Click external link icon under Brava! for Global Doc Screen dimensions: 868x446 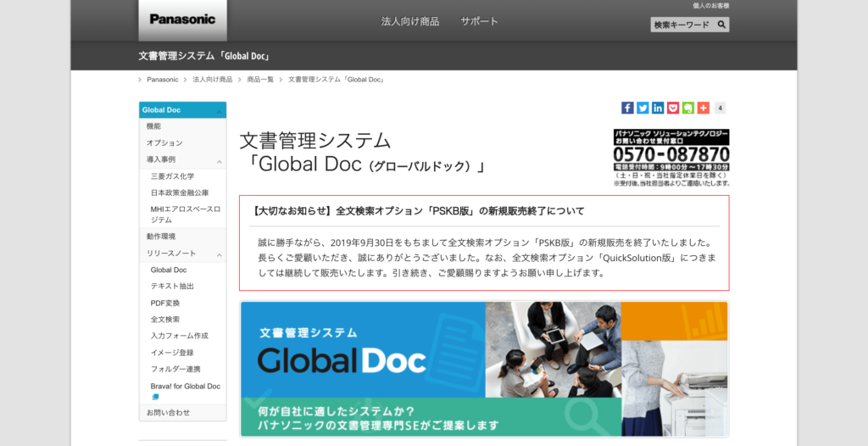pyautogui.click(x=156, y=397)
